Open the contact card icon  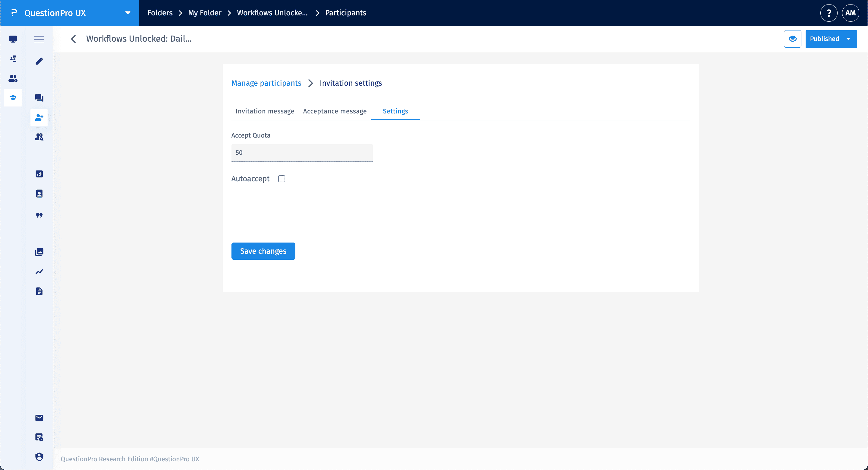click(x=39, y=193)
